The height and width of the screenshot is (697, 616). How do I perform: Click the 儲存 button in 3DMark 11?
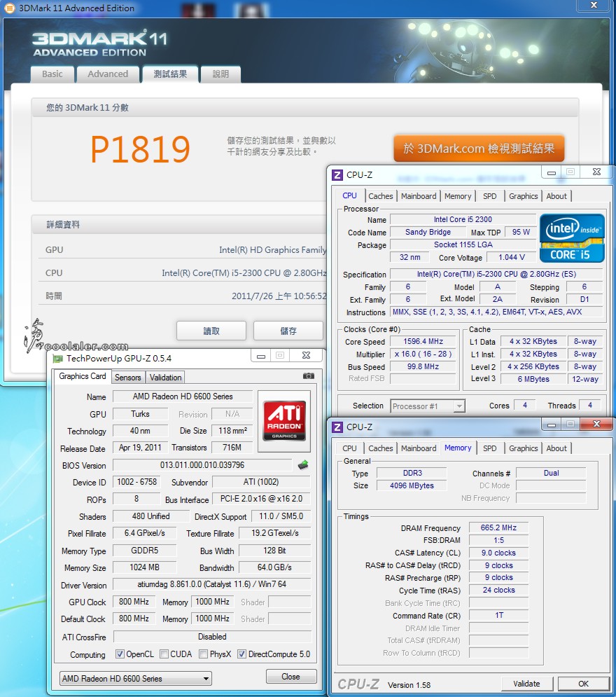coord(288,331)
